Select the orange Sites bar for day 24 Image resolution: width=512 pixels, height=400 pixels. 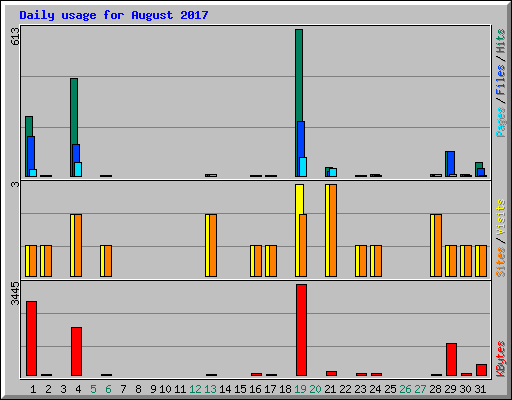click(378, 261)
